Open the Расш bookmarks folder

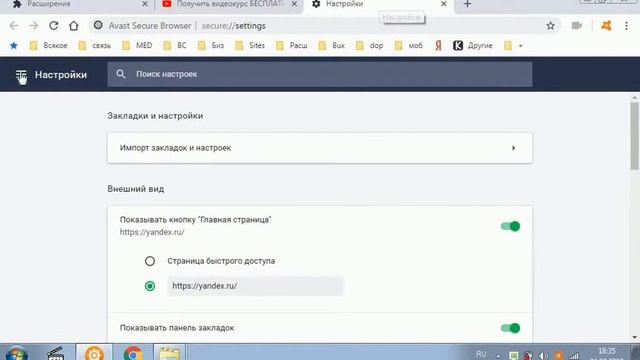pos(292,45)
